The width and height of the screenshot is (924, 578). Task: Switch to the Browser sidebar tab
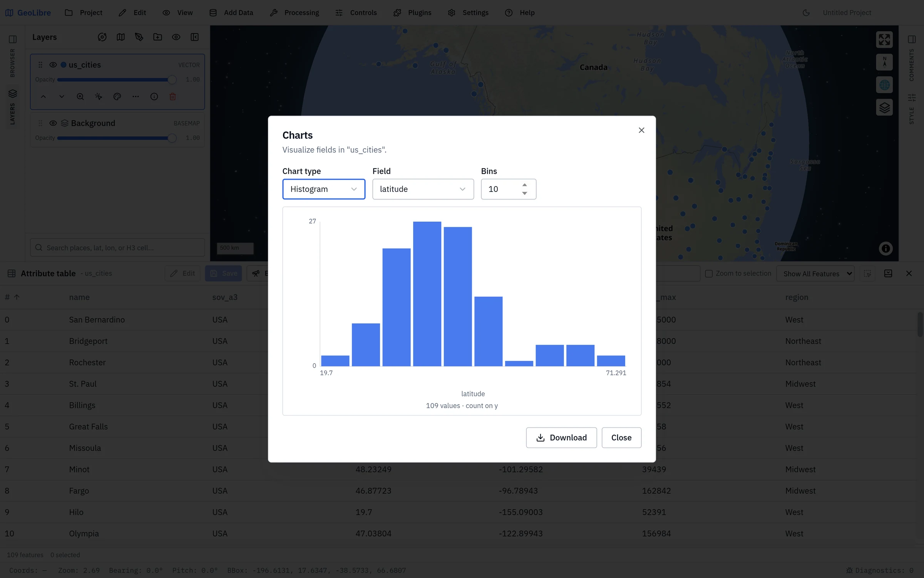[x=12, y=63]
